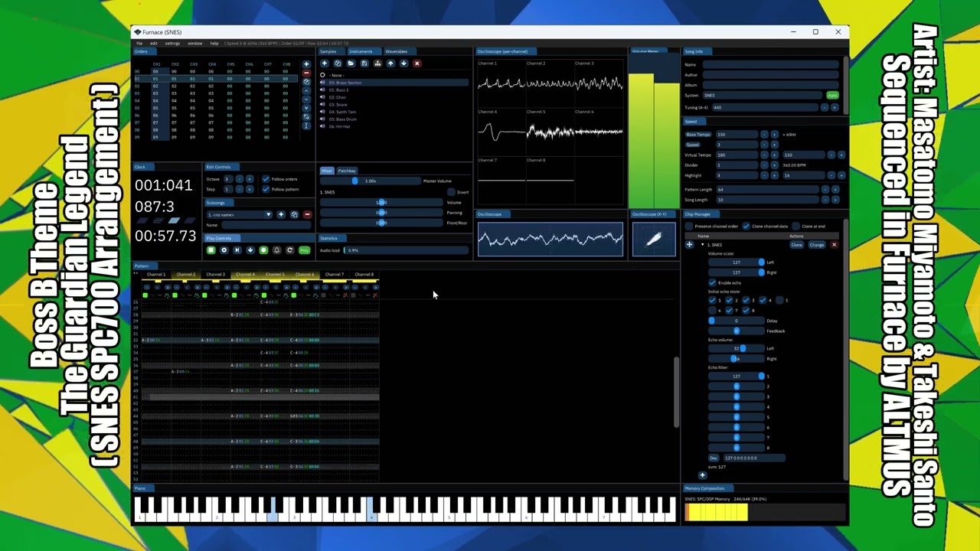Image resolution: width=980 pixels, height=551 pixels.
Task: Remove order with the red minus button
Action: pos(306,73)
